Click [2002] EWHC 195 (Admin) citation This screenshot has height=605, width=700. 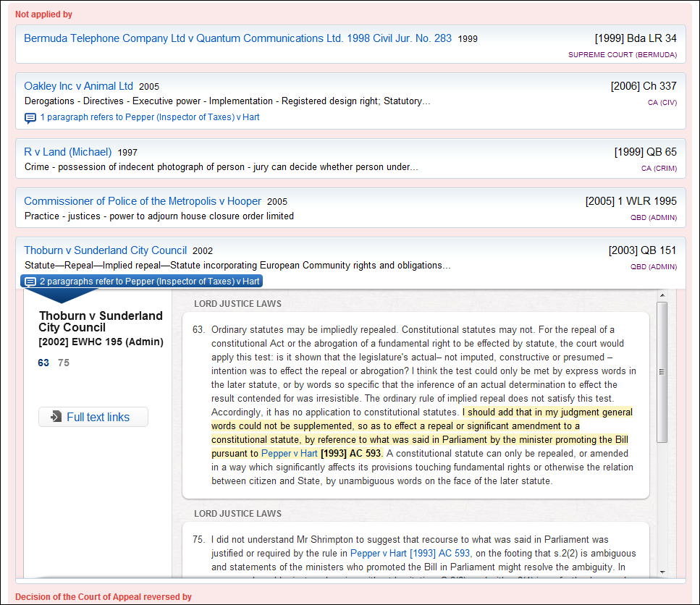101,342
